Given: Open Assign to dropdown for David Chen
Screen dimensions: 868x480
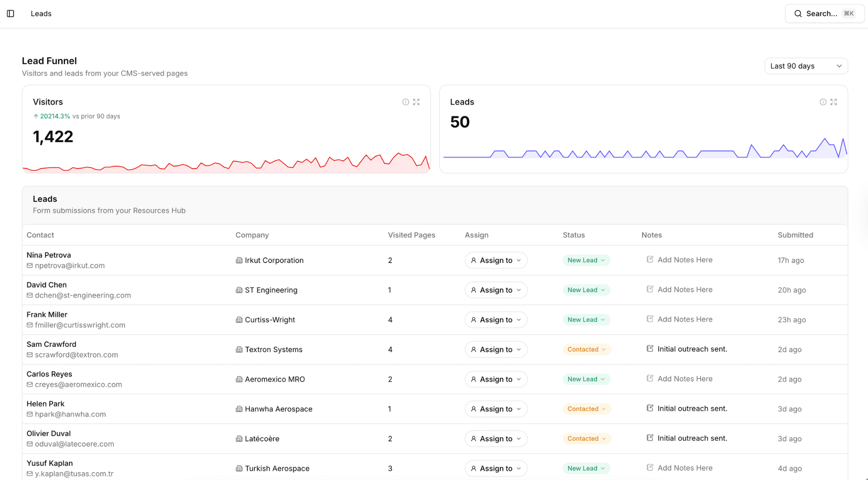Looking at the screenshot, I should coord(496,290).
